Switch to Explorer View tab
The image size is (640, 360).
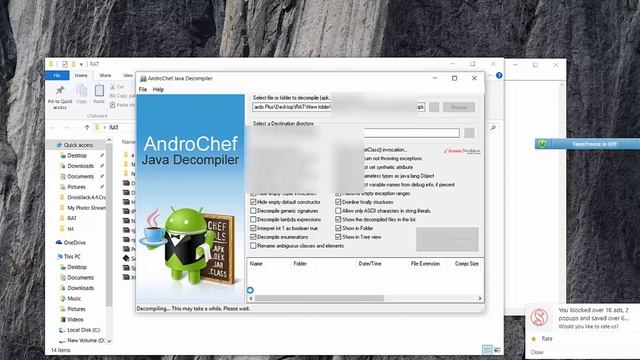(x=128, y=76)
